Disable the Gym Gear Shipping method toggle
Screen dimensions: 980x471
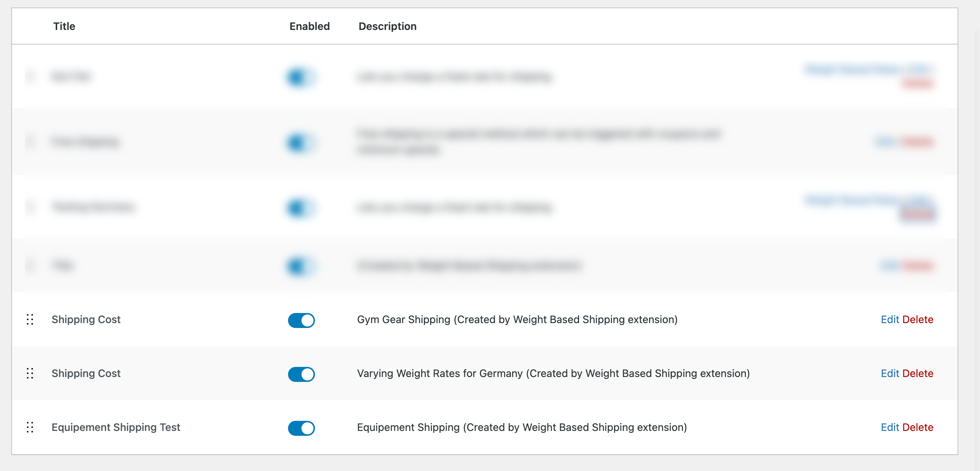[301, 320]
